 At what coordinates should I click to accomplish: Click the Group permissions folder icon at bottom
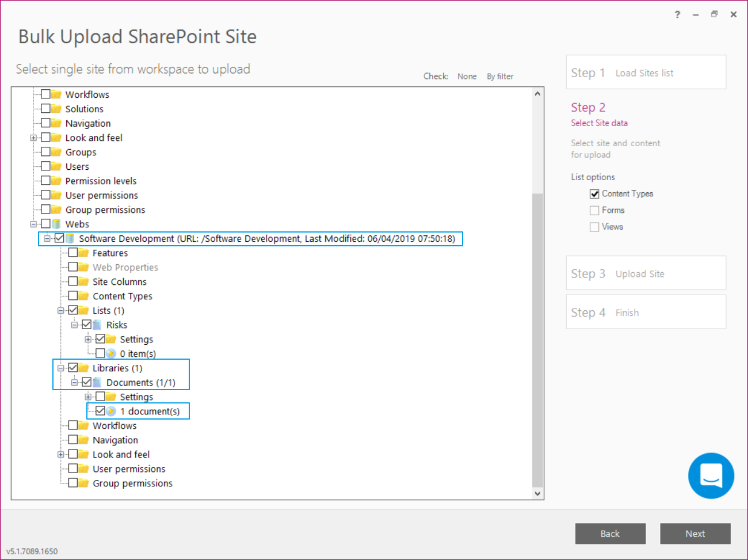[x=84, y=483]
